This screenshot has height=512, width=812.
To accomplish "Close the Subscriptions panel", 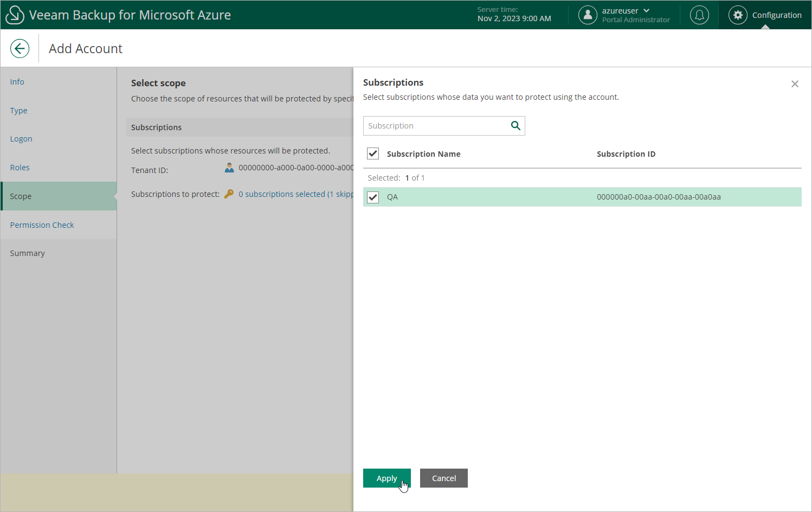I will coord(795,84).
